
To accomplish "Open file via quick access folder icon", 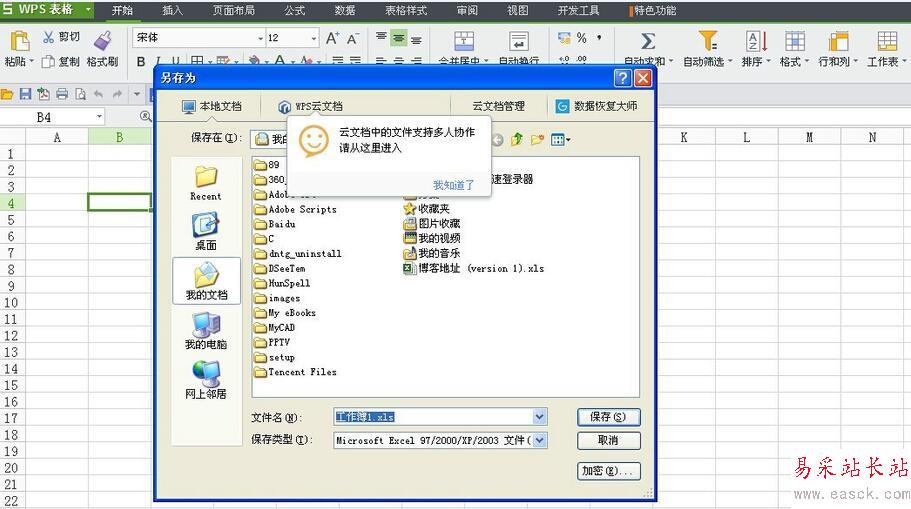I will (7, 94).
